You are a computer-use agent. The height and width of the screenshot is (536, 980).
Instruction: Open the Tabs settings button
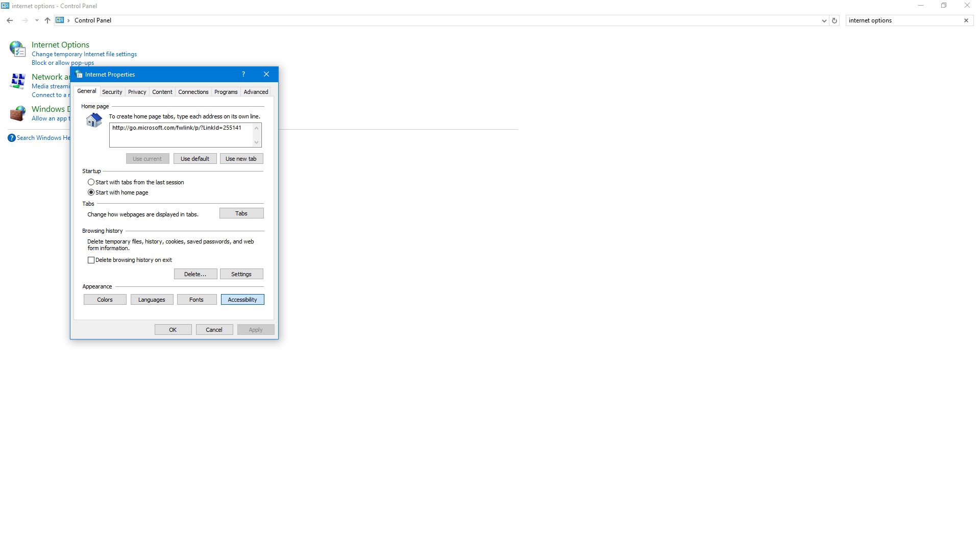click(241, 213)
